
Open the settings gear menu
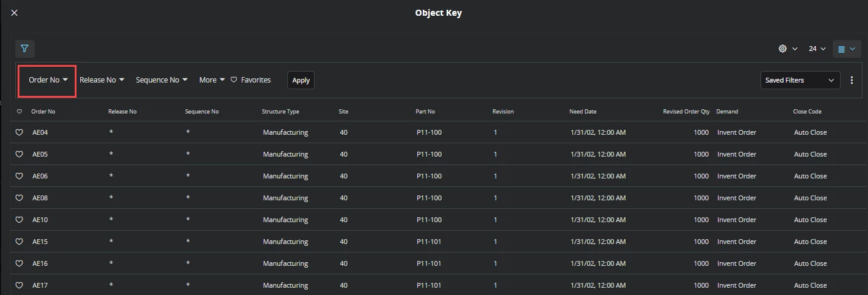[788, 49]
